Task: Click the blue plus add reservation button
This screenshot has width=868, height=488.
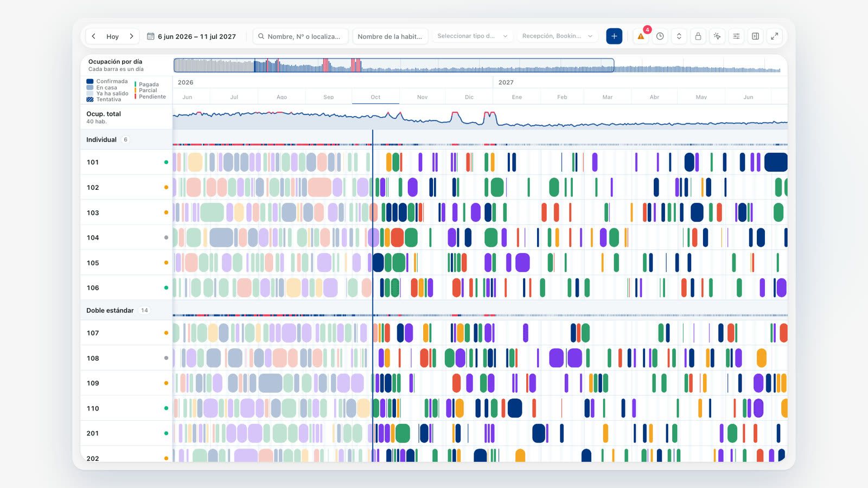Action: coord(614,36)
